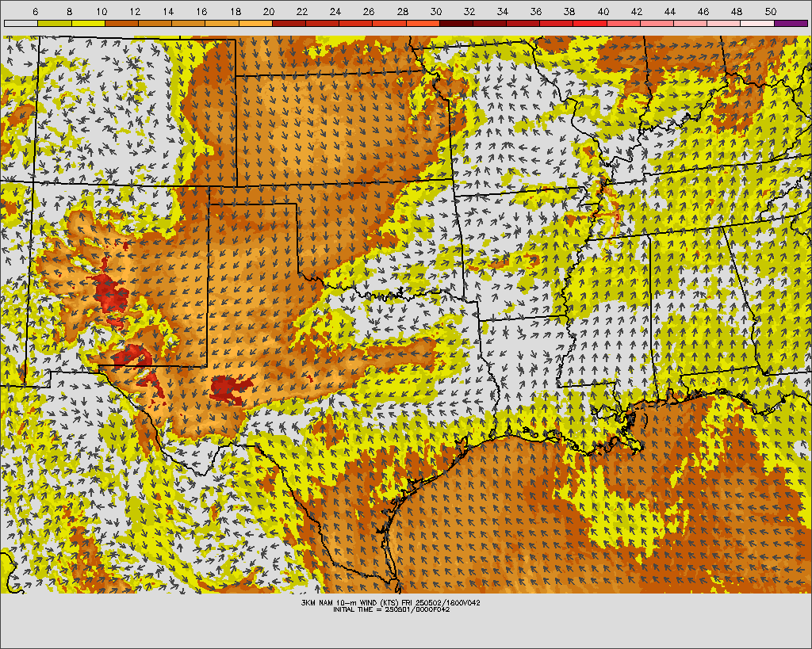The image size is (812, 649).
Task: Click the legend swatch between 22 and 24
Action: (322, 23)
